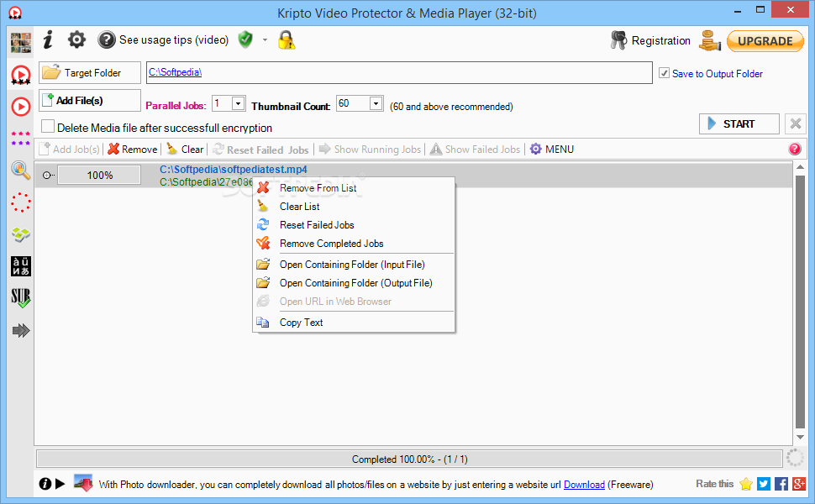Rate with the yellow star icon

click(746, 484)
